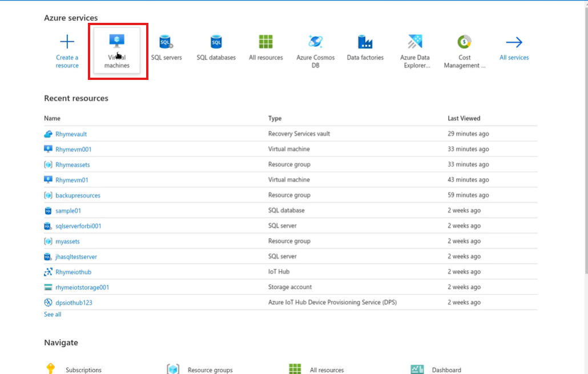Open the All resources label under Navigate
The image size is (588, 374).
point(327,370)
